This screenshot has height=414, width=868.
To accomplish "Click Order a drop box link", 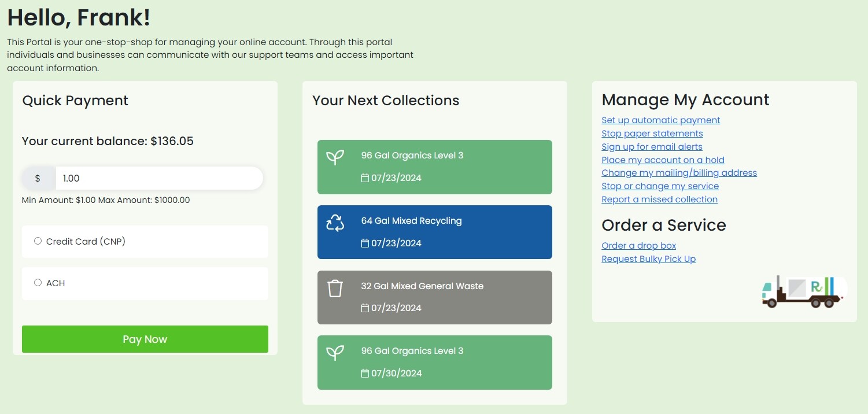I will (638, 246).
